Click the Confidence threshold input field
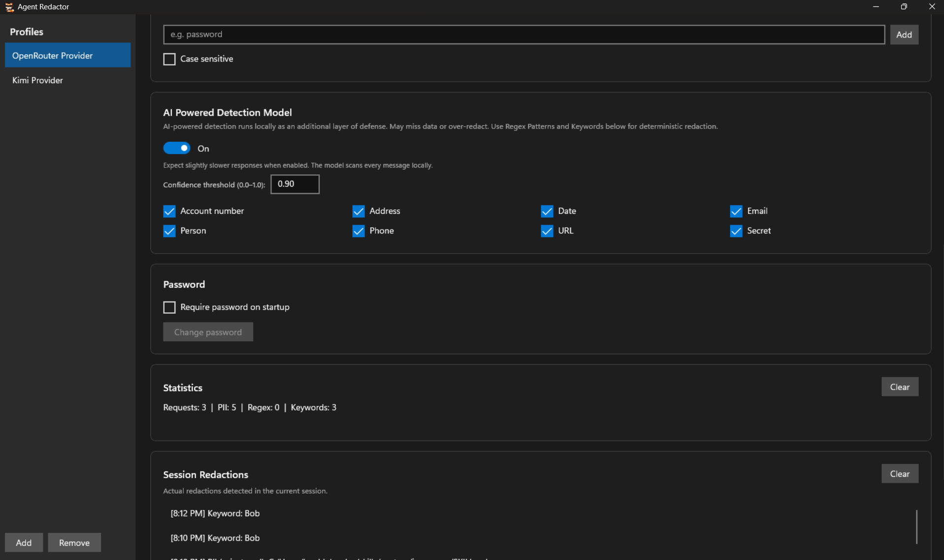The height and width of the screenshot is (560, 944). point(295,184)
